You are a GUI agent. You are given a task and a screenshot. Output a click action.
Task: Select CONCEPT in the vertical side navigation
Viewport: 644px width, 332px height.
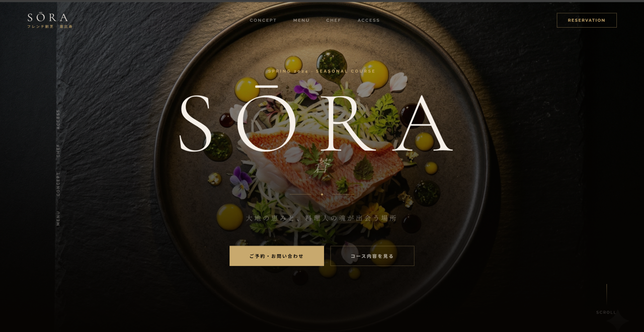click(58, 184)
